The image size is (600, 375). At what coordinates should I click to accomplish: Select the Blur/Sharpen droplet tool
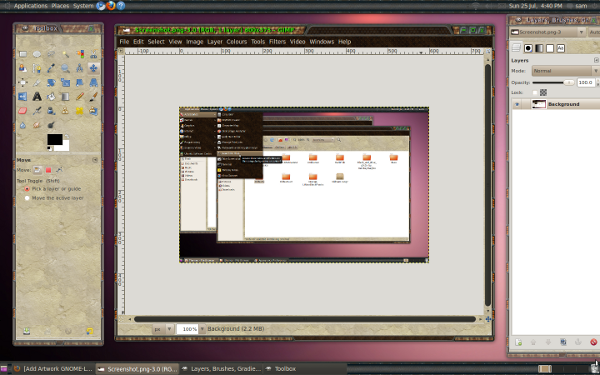[x=23, y=125]
